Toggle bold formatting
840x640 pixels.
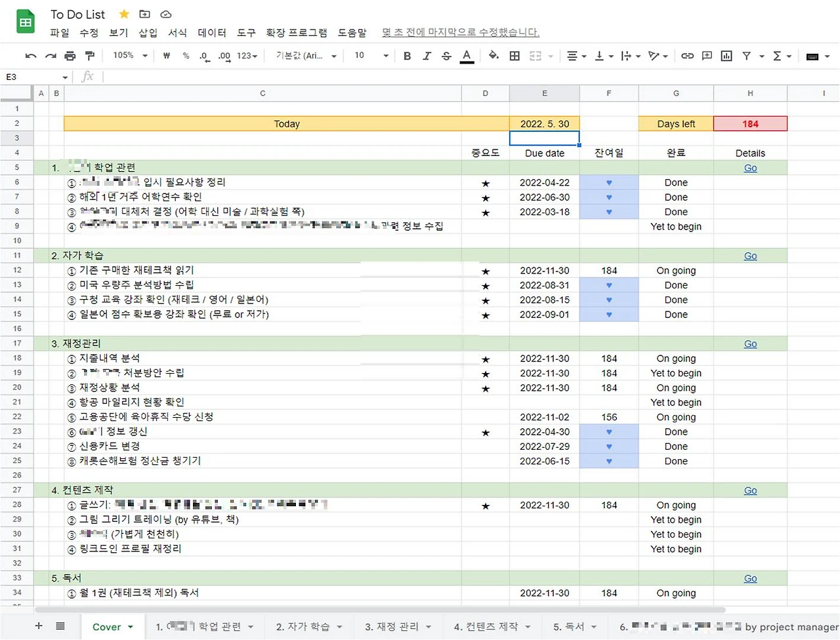tap(408, 56)
